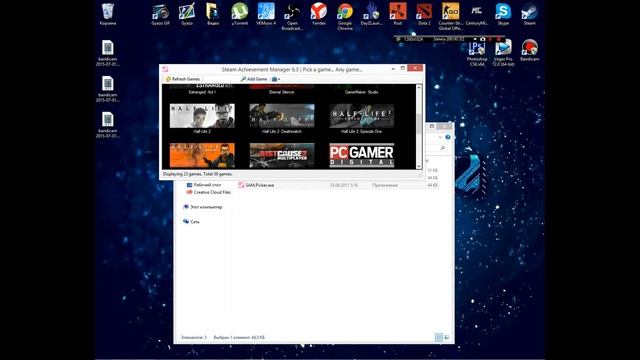The image size is (640, 360).
Task: Open the Recycle Bin (Корзина) desktop icon
Action: (108, 14)
